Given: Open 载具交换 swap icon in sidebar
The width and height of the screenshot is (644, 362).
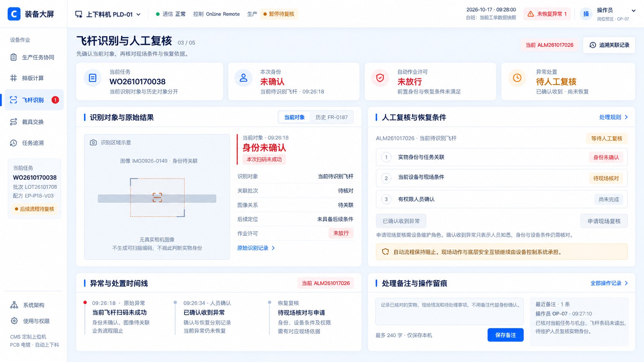Looking at the screenshot, I should 13,122.
